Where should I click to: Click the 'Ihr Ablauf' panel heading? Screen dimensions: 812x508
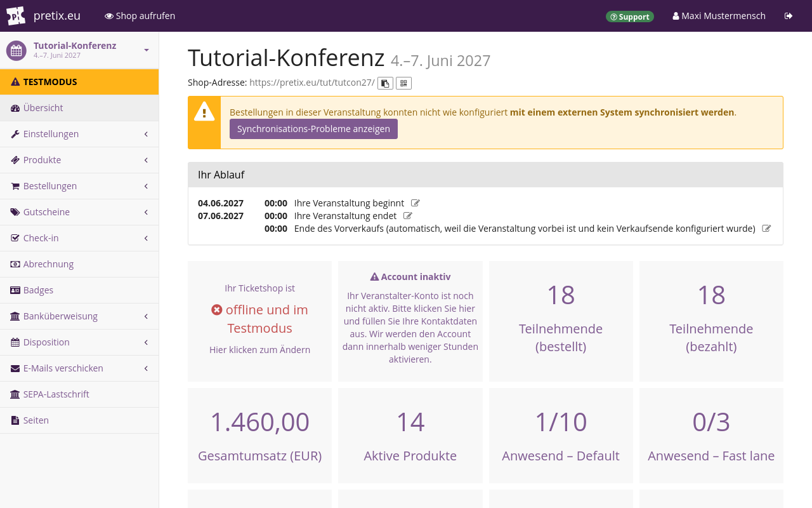pyautogui.click(x=485, y=175)
